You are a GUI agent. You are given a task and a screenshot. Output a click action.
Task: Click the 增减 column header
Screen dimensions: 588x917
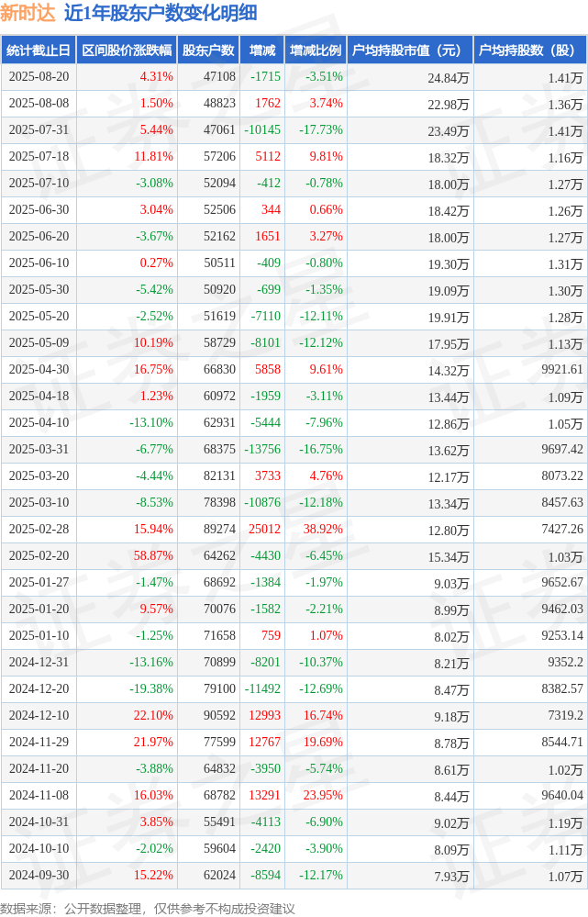tap(261, 50)
